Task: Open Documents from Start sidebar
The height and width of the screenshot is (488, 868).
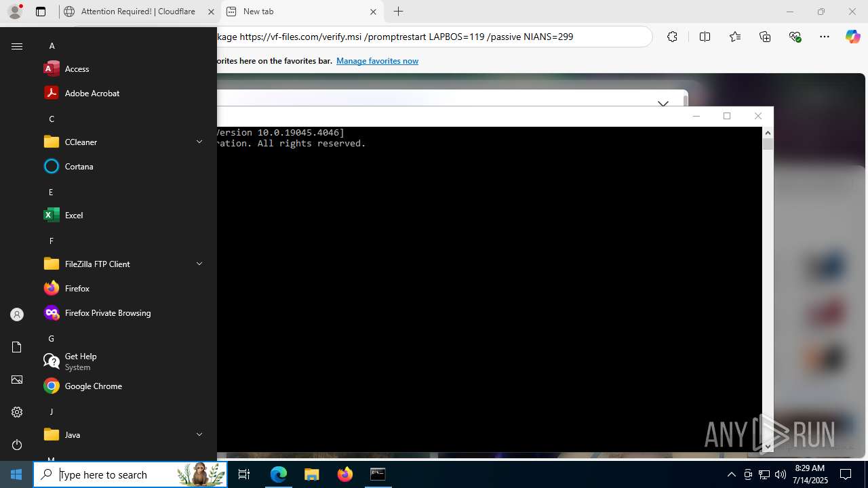Action: pyautogui.click(x=17, y=347)
